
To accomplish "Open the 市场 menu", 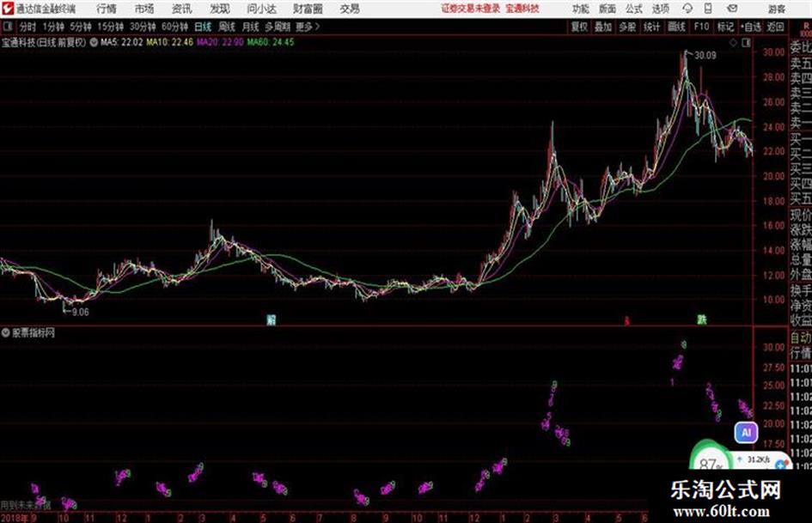I will click(144, 9).
